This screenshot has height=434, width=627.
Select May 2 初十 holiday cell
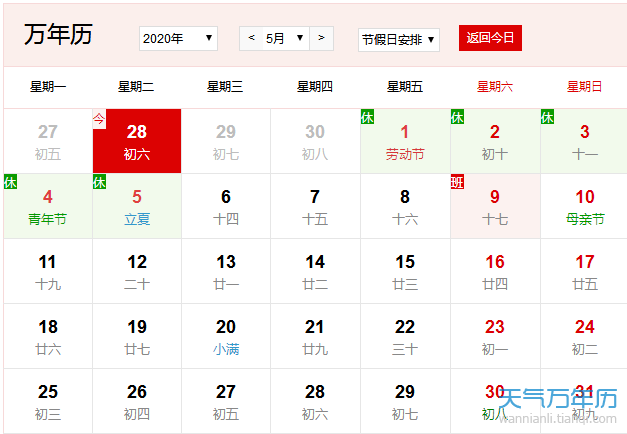click(x=495, y=141)
